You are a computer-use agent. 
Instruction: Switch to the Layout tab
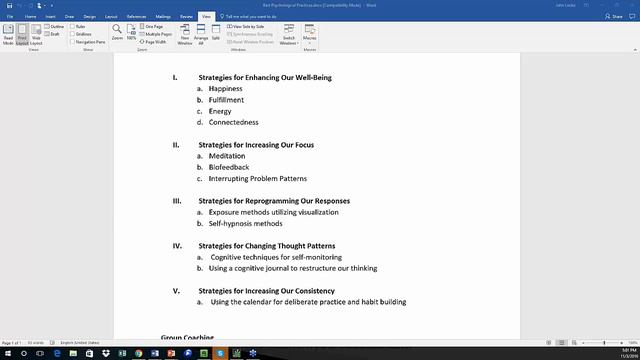111,17
